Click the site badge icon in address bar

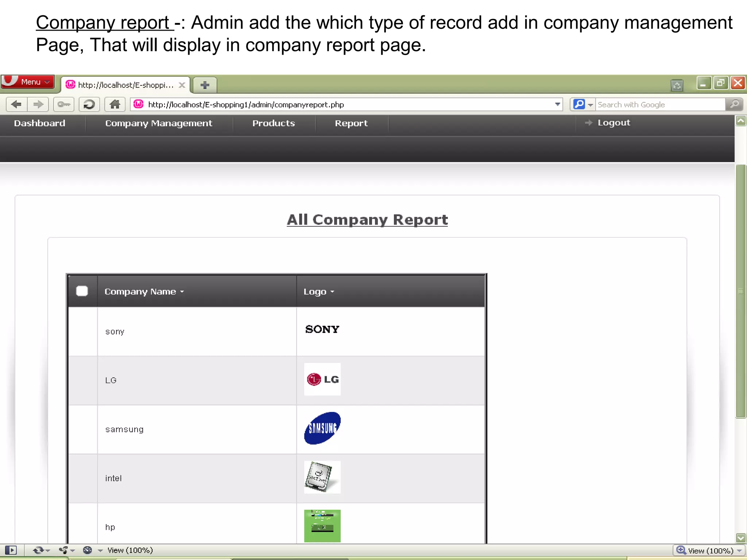tap(139, 104)
